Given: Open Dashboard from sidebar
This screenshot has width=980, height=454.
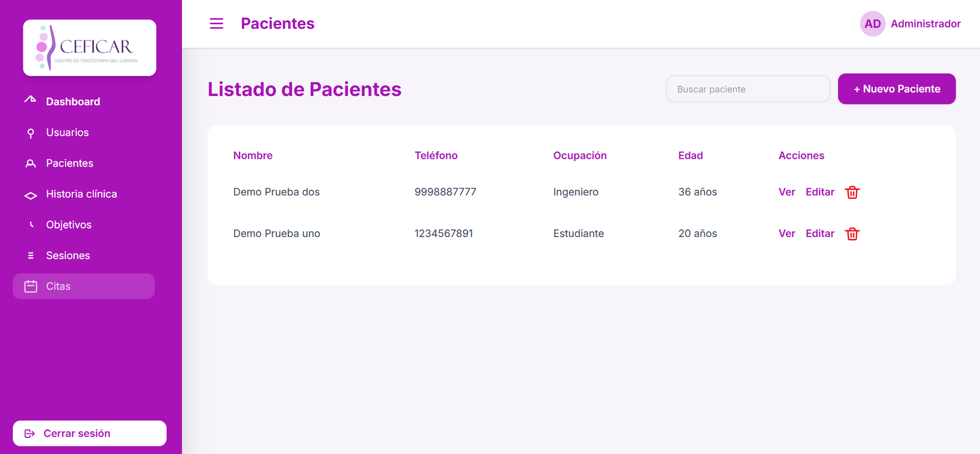Looking at the screenshot, I should tap(84, 102).
